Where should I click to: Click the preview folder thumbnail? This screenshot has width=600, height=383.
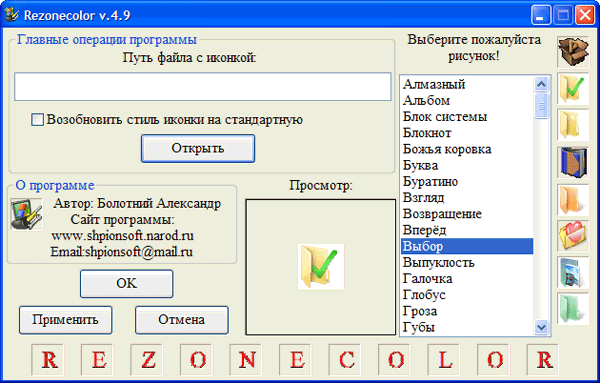(321, 267)
